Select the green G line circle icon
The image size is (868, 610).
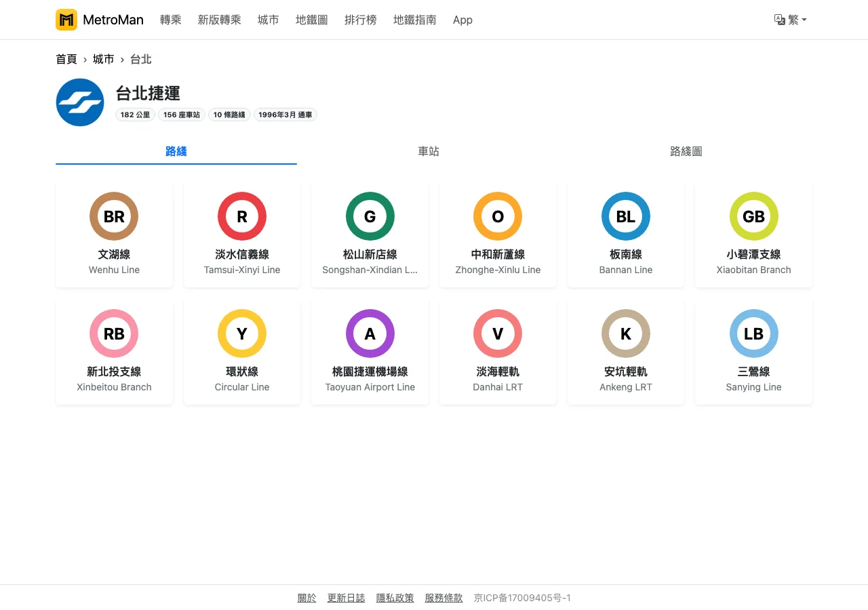pyautogui.click(x=370, y=216)
